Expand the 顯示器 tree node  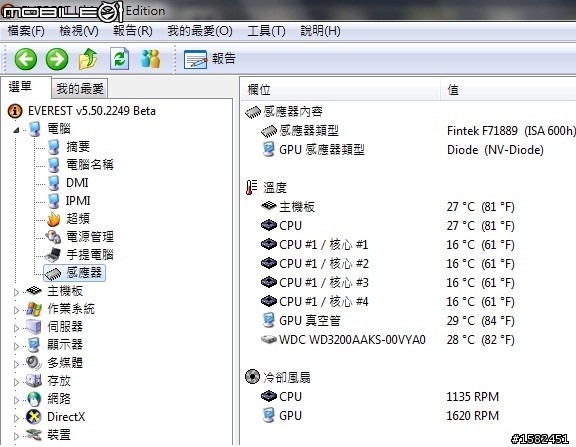(16, 346)
